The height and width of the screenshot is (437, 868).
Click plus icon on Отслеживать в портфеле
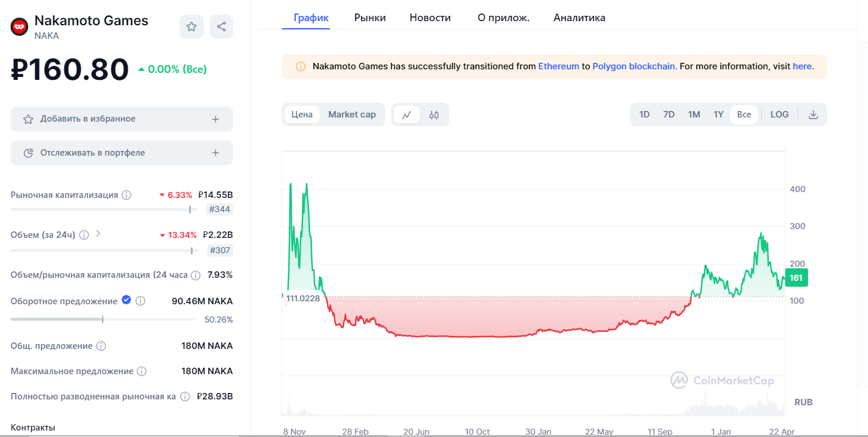(216, 153)
